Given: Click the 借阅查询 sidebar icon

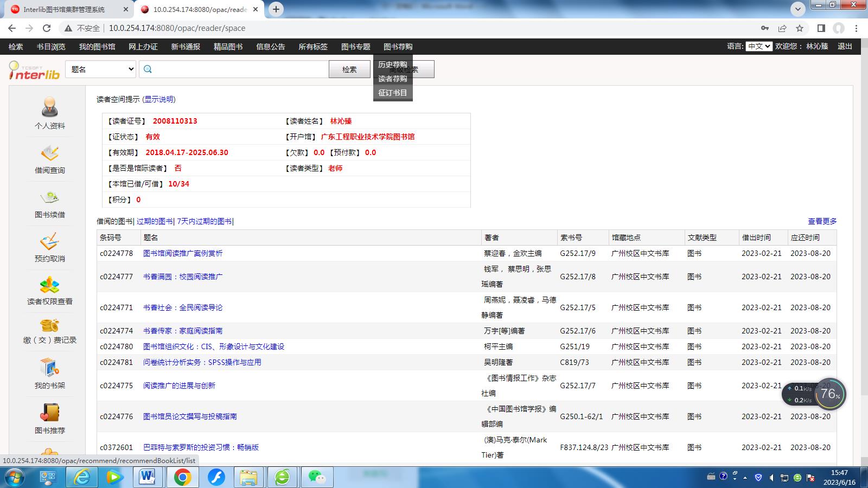Looking at the screenshot, I should pos(50,153).
